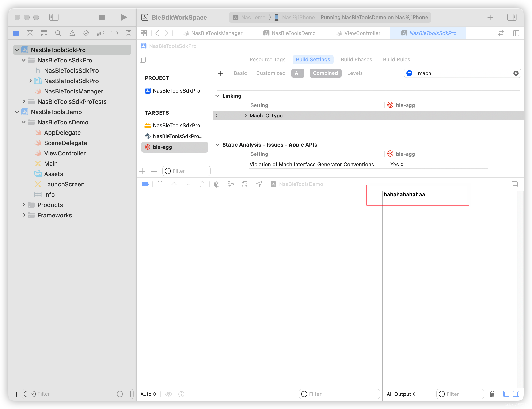
Task: Click the pause program execution icon
Action: point(160,184)
